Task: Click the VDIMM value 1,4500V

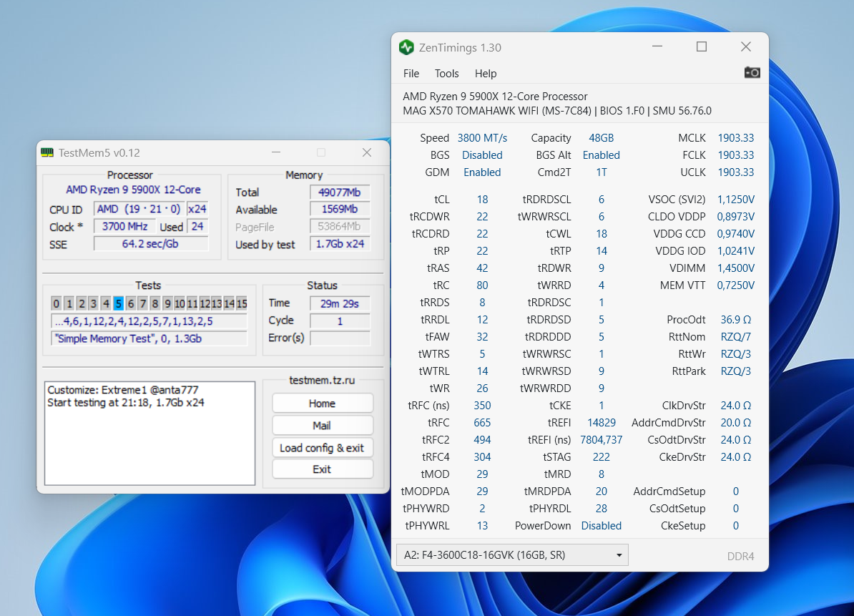Action: [736, 268]
